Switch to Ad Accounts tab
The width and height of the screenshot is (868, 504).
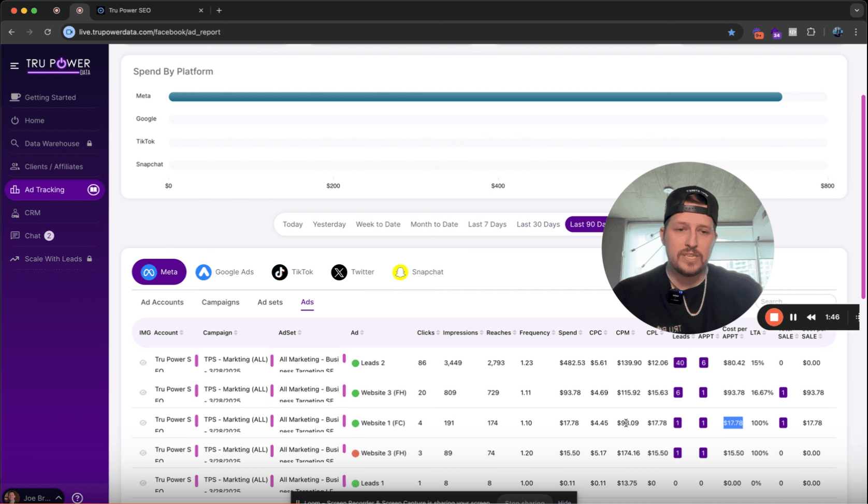[162, 302]
